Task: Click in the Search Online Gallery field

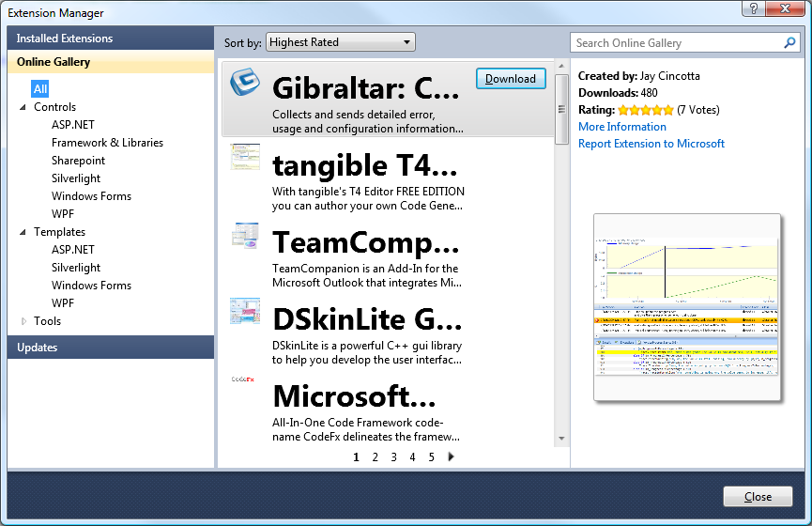Action: tap(676, 43)
